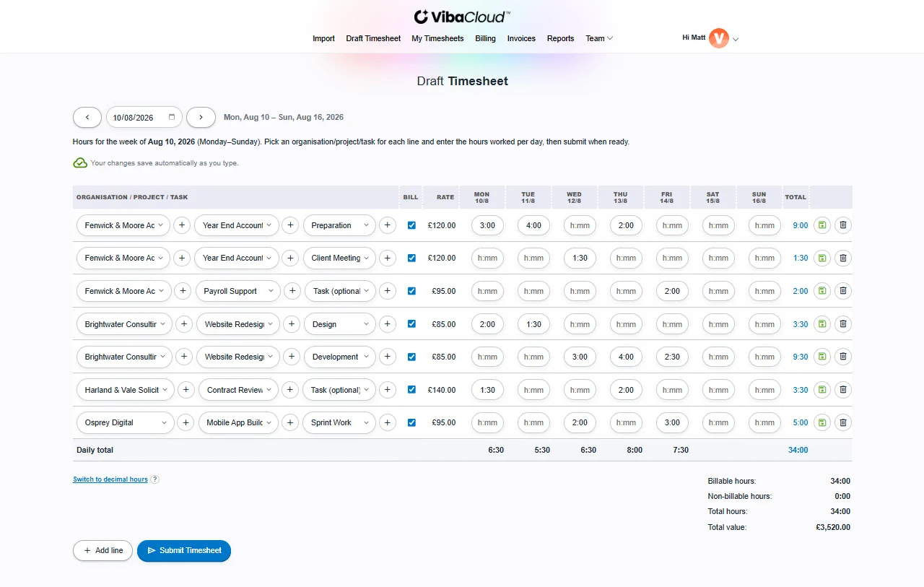The width and height of the screenshot is (924, 587).
Task: Click the 10/08/2026 date input field
Action: point(144,117)
